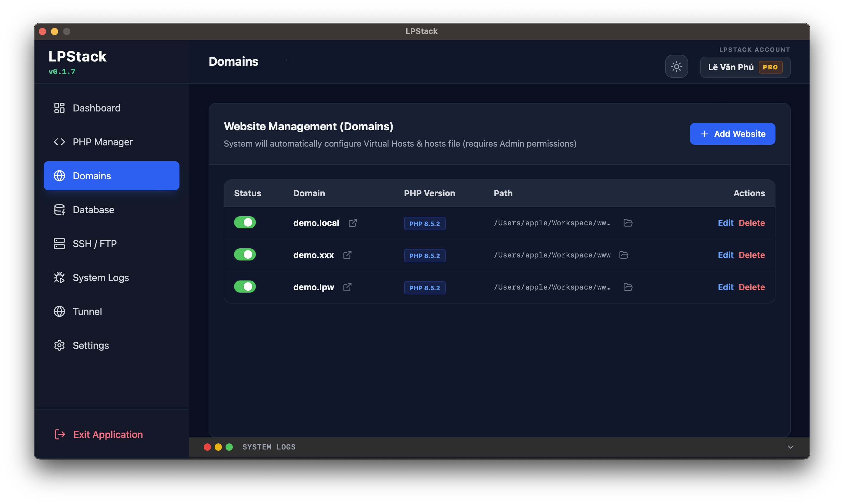
Task: Select PHP Manager in the sidebar
Action: click(x=102, y=142)
